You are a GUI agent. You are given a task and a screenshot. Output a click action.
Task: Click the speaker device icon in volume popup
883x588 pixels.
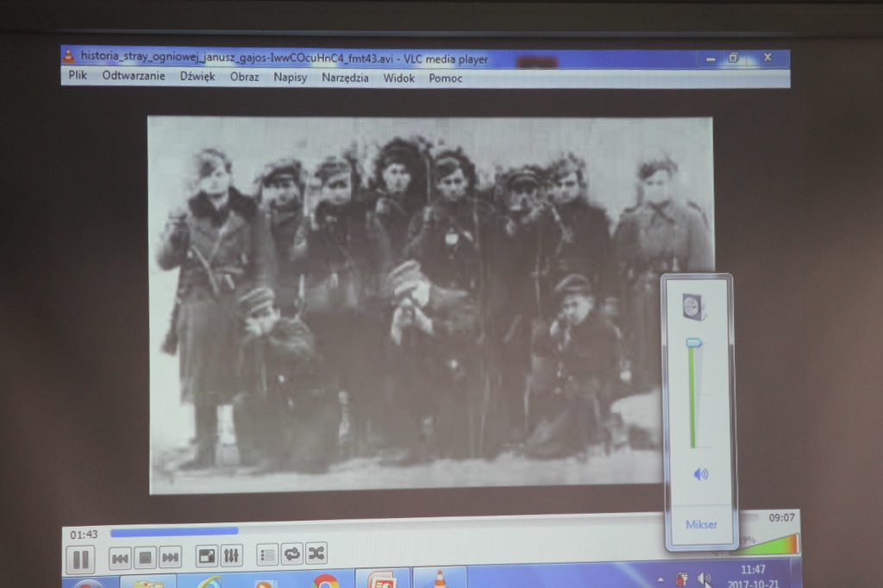(x=694, y=308)
